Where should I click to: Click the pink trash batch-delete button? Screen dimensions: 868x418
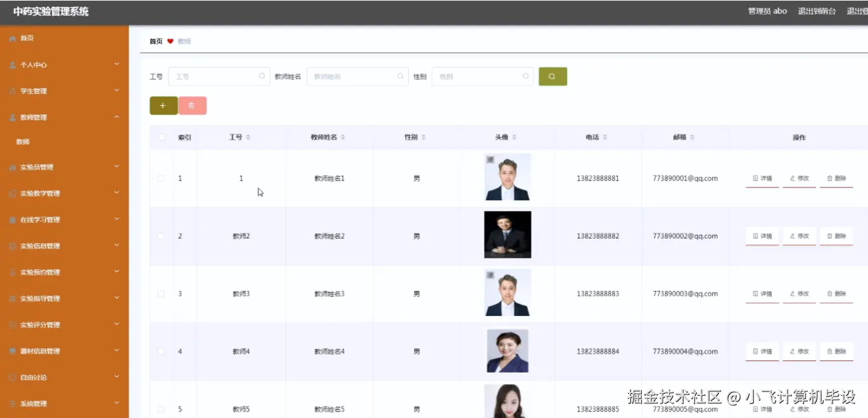(192, 106)
